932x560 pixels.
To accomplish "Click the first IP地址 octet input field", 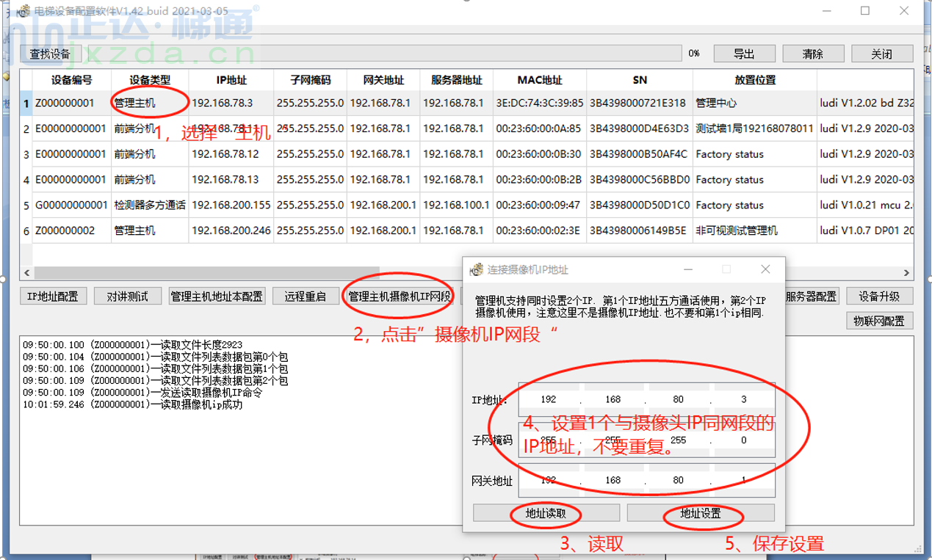I will [547, 399].
